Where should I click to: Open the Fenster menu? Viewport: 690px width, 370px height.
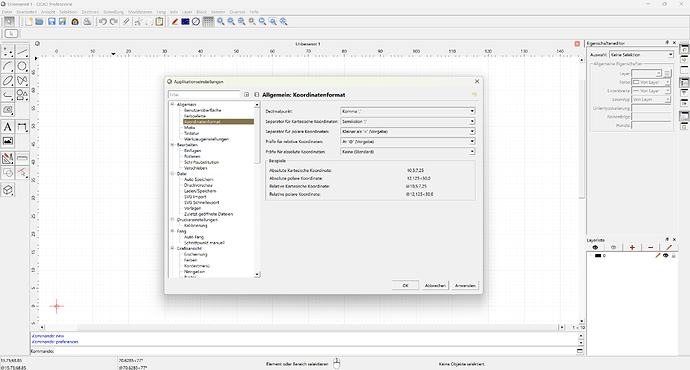click(x=218, y=12)
